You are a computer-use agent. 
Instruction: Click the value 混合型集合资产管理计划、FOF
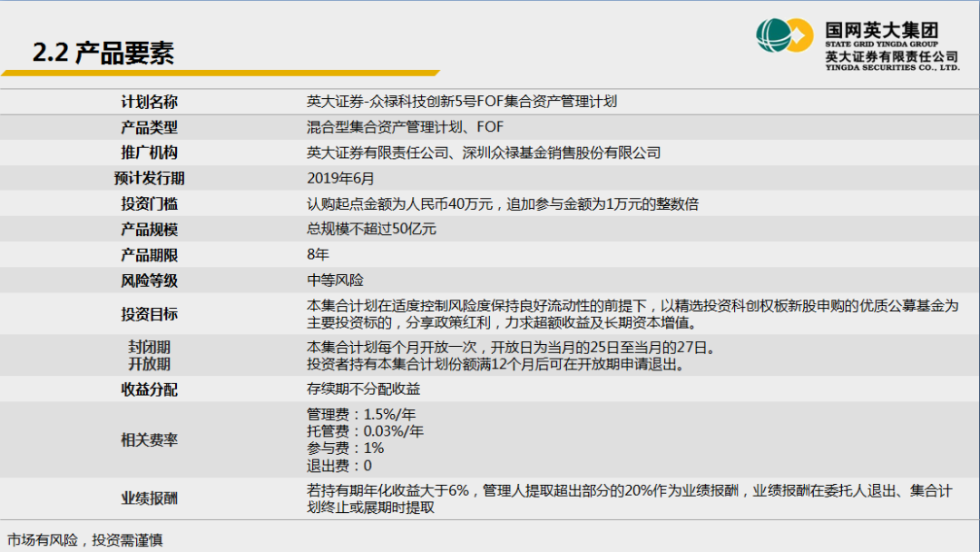click(x=405, y=127)
